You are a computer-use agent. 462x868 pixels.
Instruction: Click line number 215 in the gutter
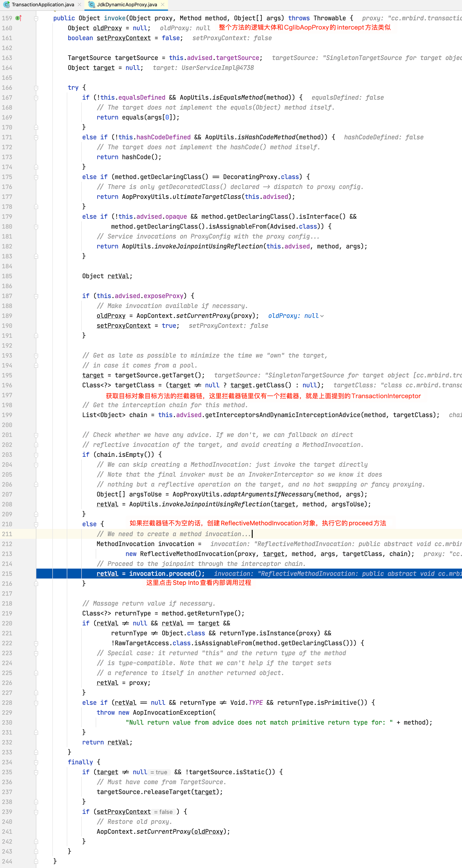click(x=7, y=574)
